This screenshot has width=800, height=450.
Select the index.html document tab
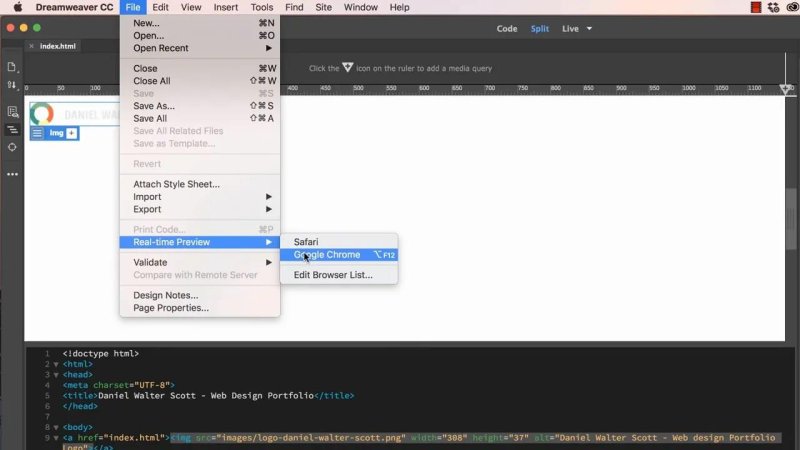tap(58, 46)
